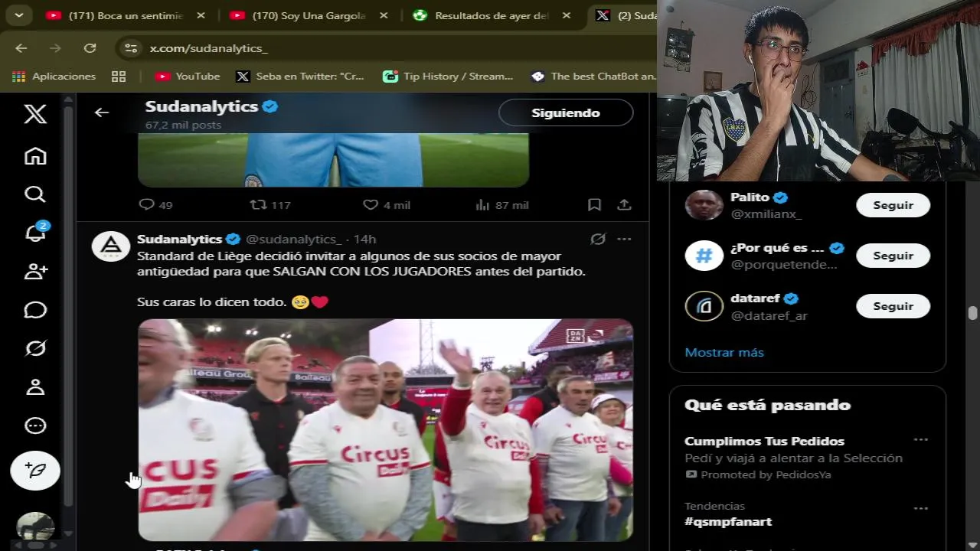Open more options for the #qsmpfanart trend

point(921,508)
